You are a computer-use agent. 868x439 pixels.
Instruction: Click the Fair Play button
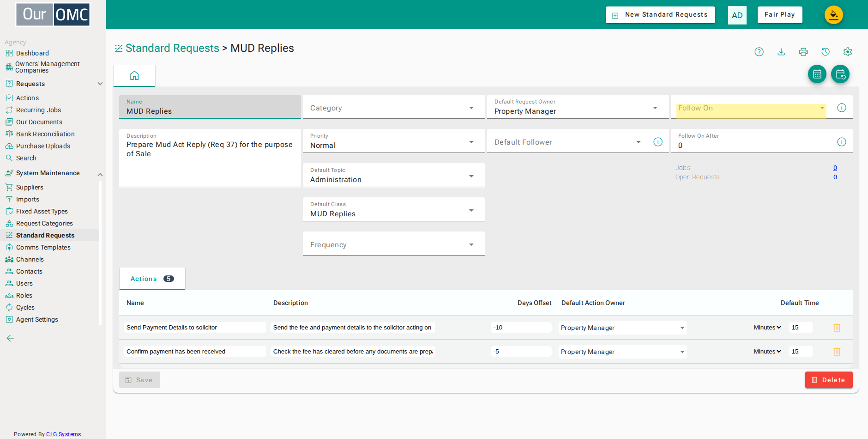(780, 15)
